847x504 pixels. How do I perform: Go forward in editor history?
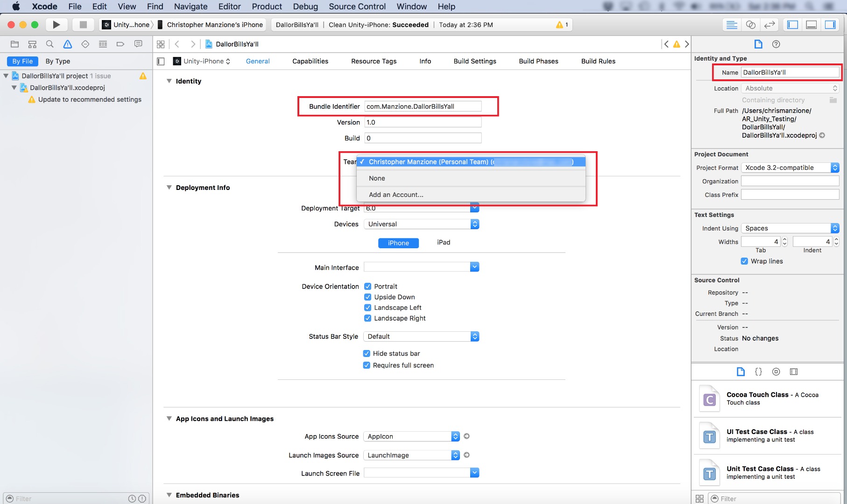pyautogui.click(x=193, y=44)
